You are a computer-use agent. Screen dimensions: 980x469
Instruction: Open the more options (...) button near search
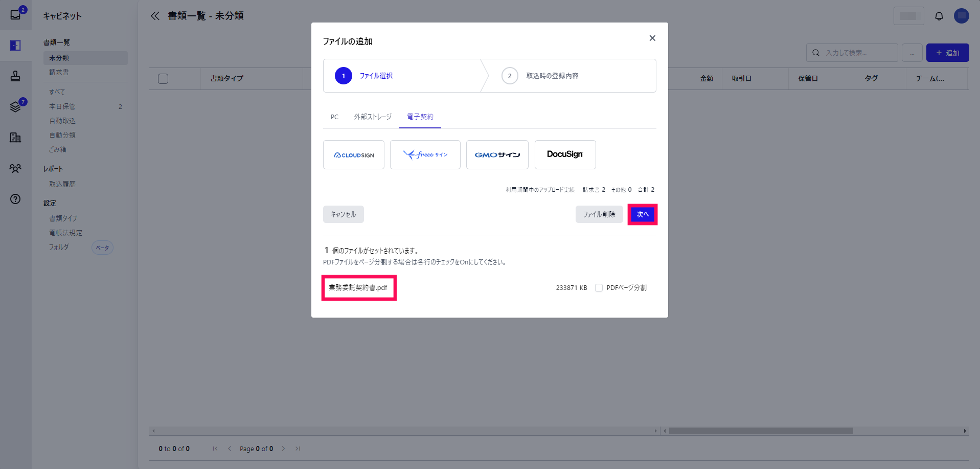(x=913, y=53)
